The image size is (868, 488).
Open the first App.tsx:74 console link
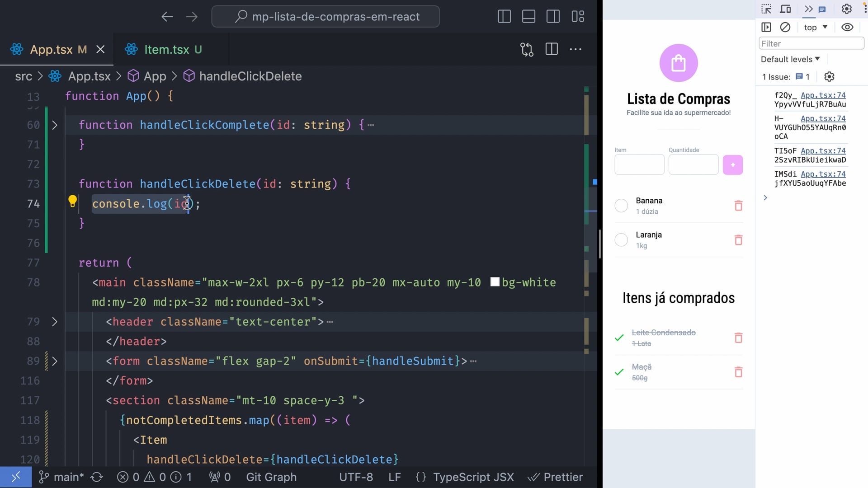click(x=823, y=95)
